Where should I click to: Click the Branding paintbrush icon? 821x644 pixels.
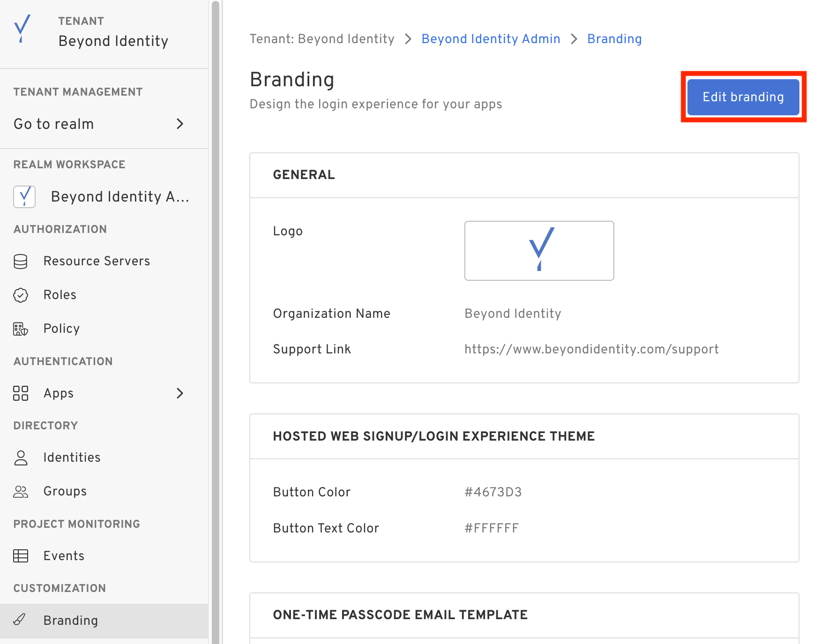pos(20,620)
